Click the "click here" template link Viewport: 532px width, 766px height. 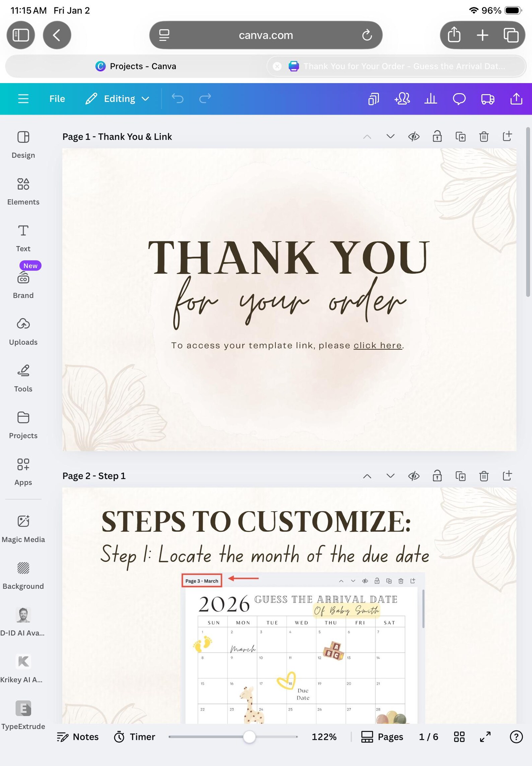click(378, 345)
